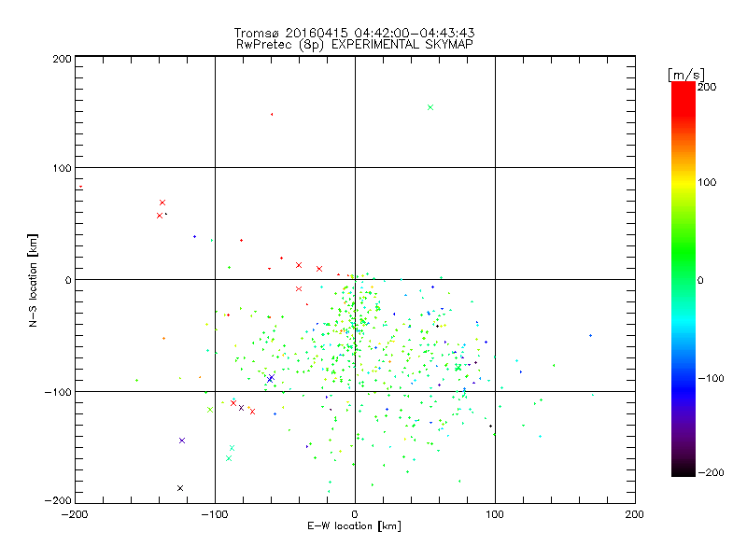The height and width of the screenshot is (560, 747).
Task: Click the E-W axis tick label "0"
Action: pos(355,514)
